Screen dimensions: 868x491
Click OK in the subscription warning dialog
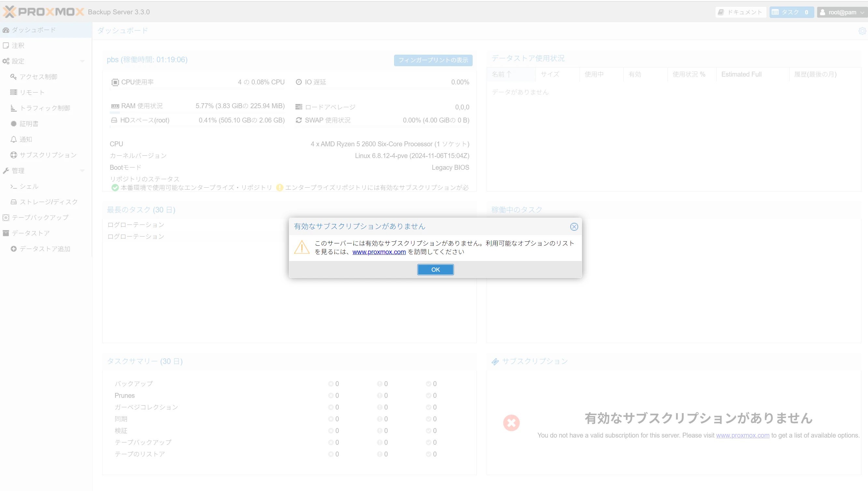435,269
